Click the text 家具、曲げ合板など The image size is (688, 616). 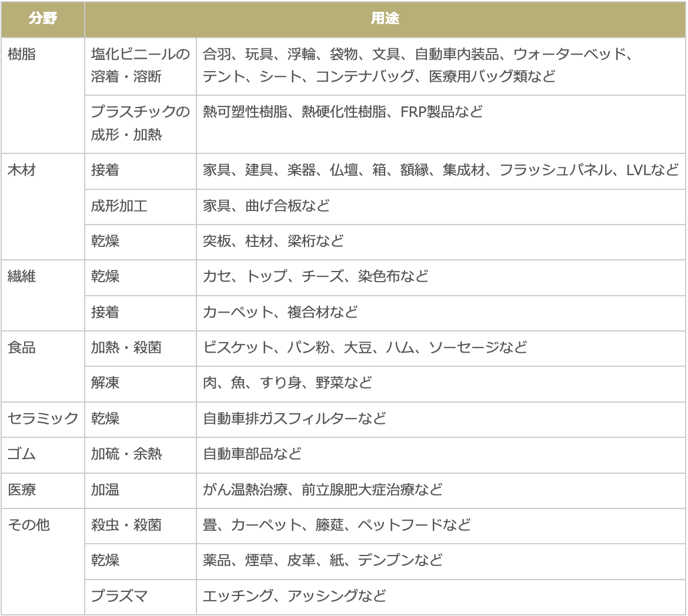[x=266, y=206]
